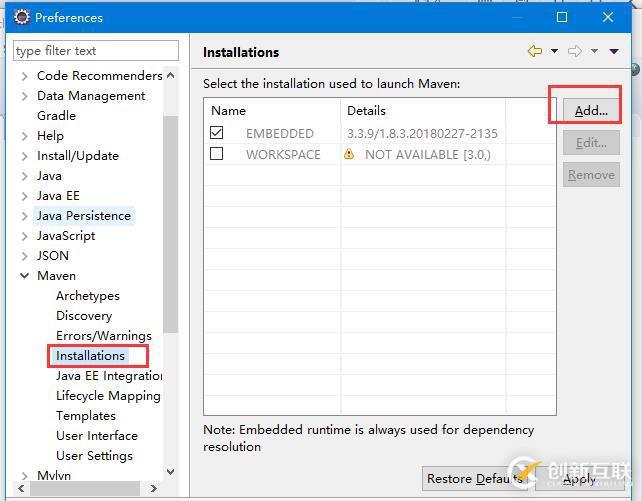Open User Interface under Maven
642x501 pixels.
coord(97,436)
